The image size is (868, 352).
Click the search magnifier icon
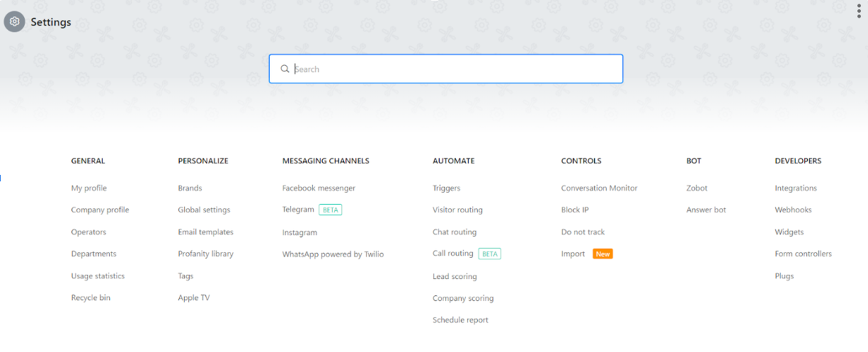point(285,69)
